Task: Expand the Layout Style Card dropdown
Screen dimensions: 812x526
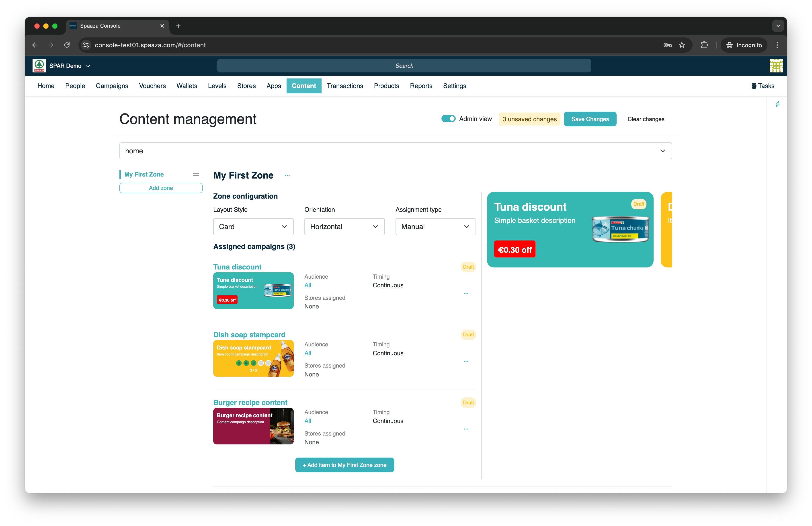Action: pos(253,227)
